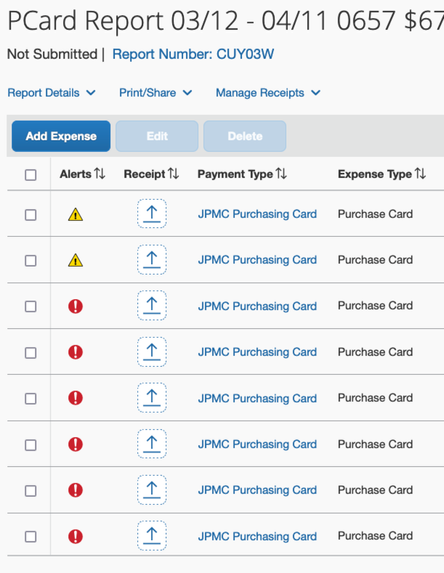Click the "Expense Type" column header label
The width and height of the screenshot is (444, 573).
coord(375,174)
